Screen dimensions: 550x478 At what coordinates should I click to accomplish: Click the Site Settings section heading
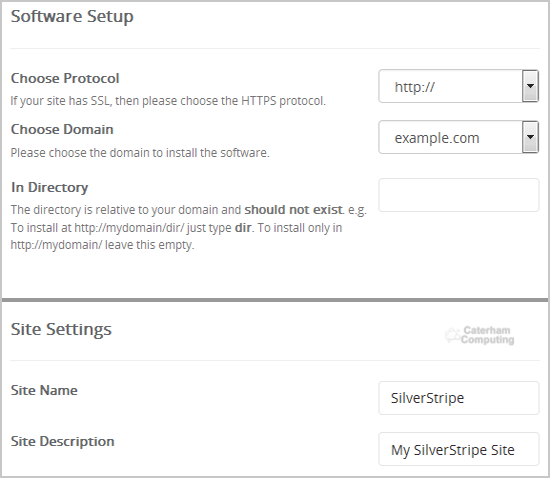[61, 329]
